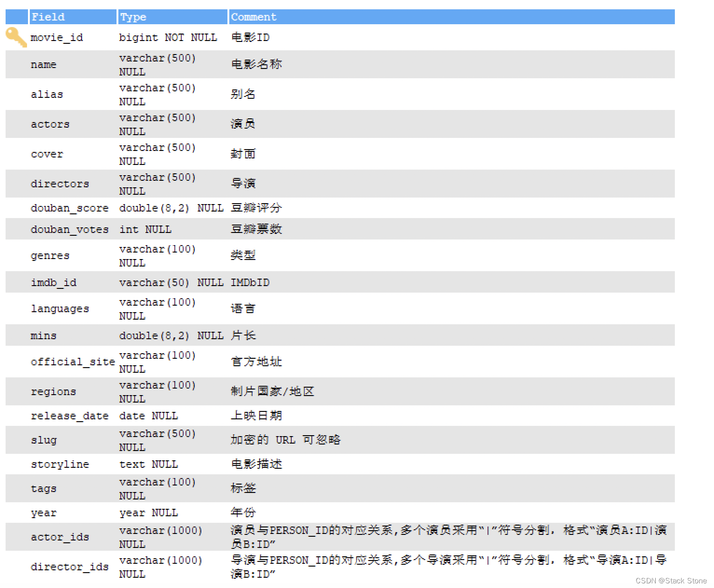Click the directors field cell
Viewport: 714px width, 588px height.
[60, 184]
